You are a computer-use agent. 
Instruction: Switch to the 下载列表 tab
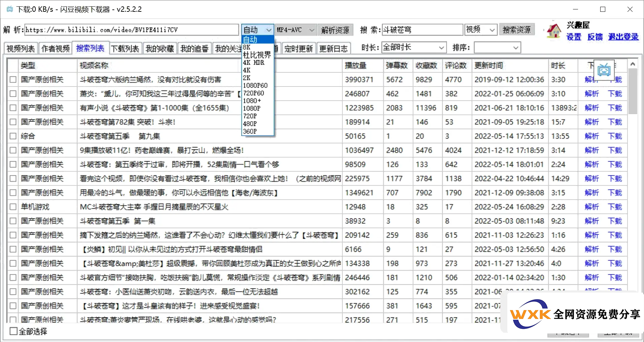click(125, 49)
